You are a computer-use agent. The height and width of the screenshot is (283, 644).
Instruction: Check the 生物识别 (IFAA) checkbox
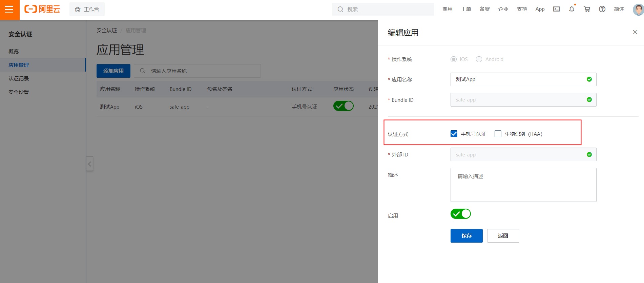[x=498, y=134]
